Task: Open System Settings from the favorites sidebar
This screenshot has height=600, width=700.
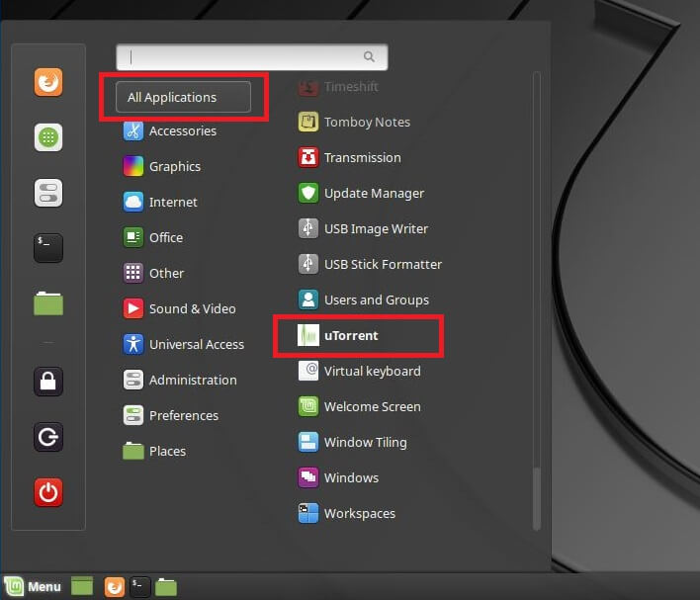Action: [x=48, y=193]
